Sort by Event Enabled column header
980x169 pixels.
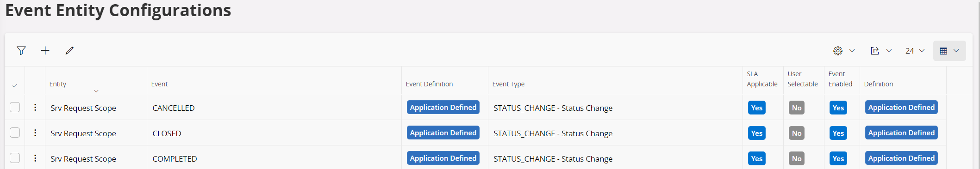pyautogui.click(x=840, y=79)
